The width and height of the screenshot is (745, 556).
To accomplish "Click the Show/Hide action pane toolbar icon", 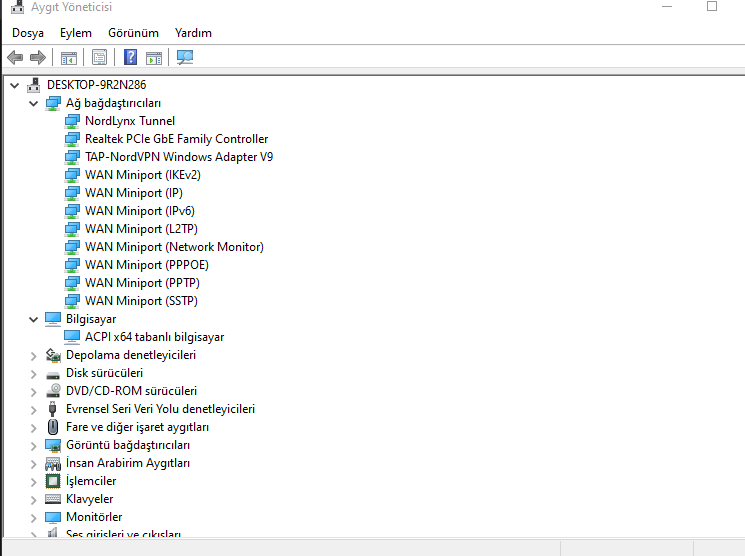I will (x=154, y=58).
